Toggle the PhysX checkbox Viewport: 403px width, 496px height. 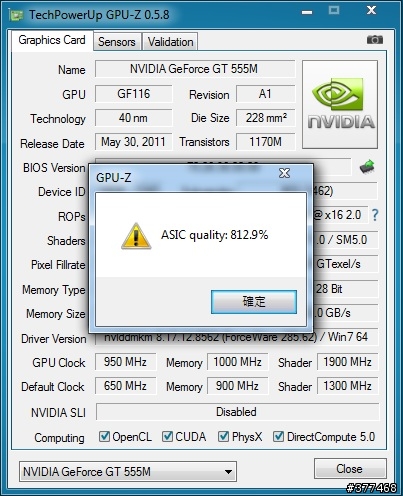pyautogui.click(x=223, y=436)
